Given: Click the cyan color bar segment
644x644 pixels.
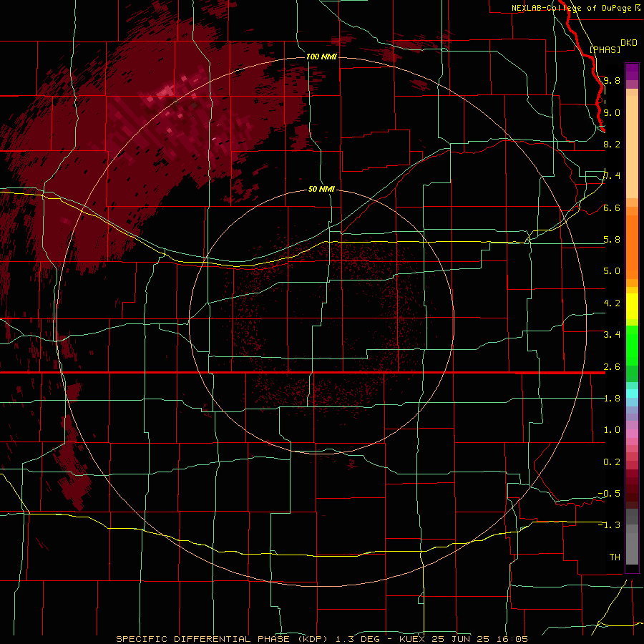Looking at the screenshot, I should click(632, 394).
